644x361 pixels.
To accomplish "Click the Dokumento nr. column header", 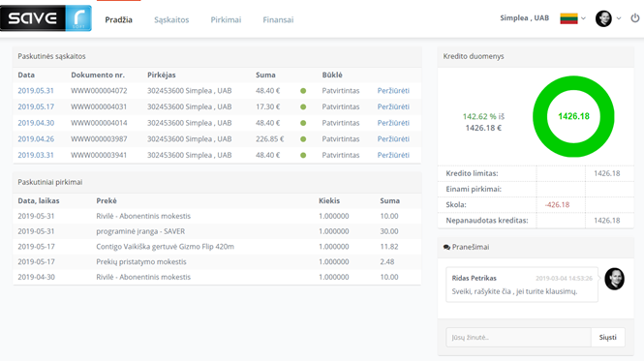I will click(98, 75).
